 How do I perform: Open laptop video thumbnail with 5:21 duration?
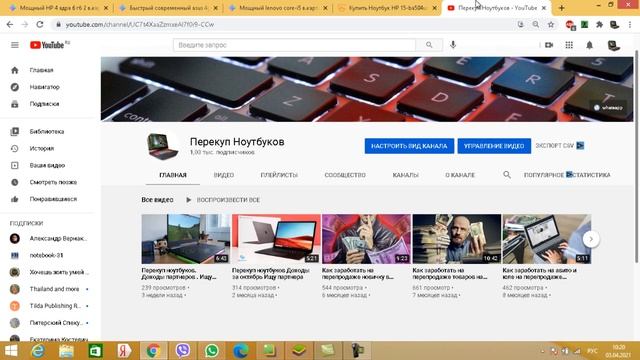pyautogui.click(x=276, y=239)
